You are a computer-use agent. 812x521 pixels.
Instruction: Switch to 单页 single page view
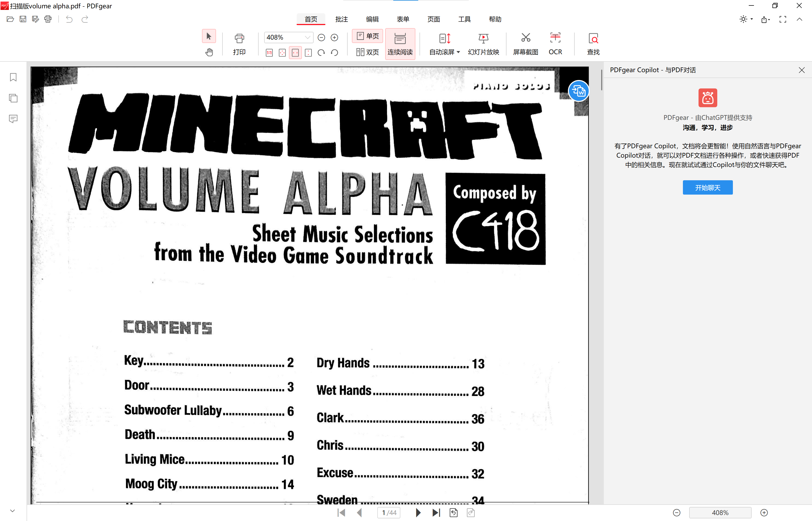[x=368, y=36]
